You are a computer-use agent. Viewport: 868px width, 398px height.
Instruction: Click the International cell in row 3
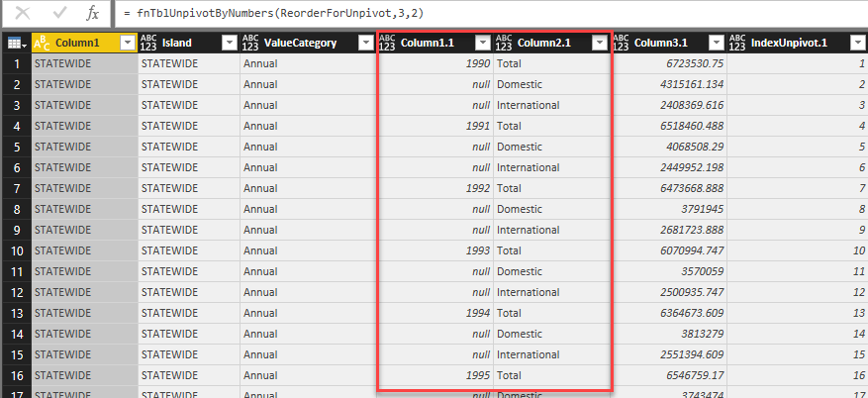(552, 105)
